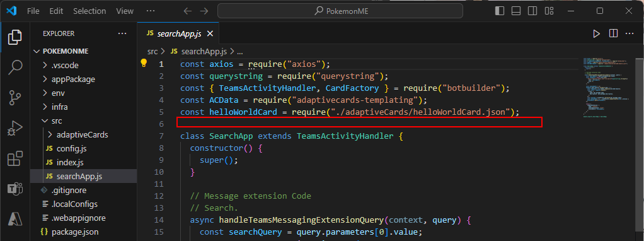The image size is (644, 241).
Task: Customize layout button in title bar
Action: point(549,11)
